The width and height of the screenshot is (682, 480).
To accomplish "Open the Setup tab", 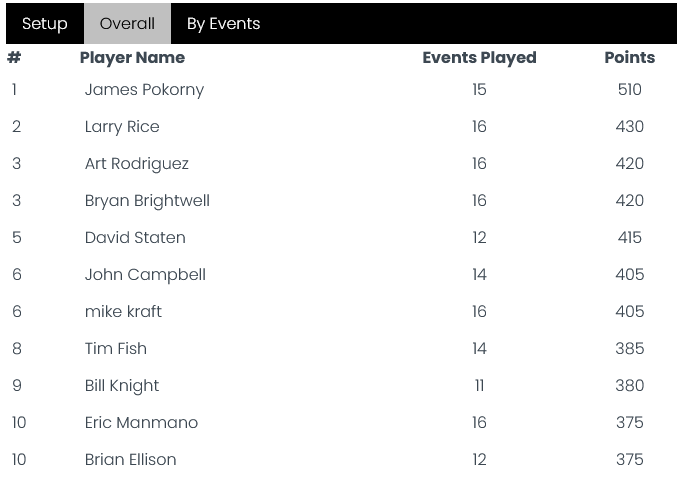I will [x=45, y=23].
